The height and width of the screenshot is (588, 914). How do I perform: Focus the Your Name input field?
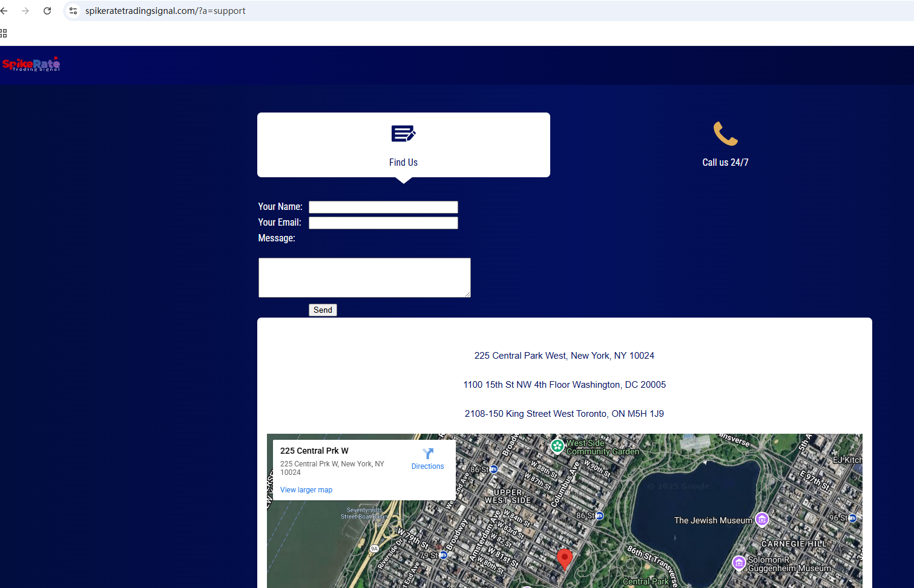383,207
